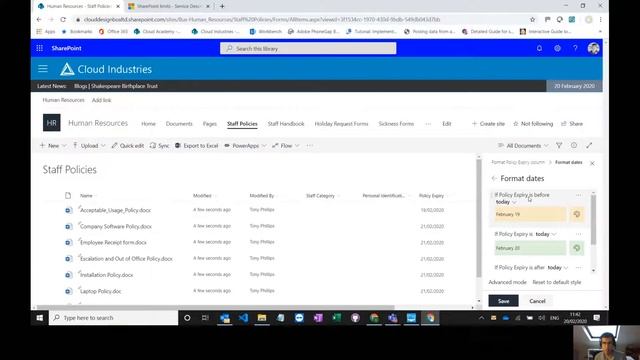This screenshot has width=640, height=360.
Task: Expand content with the full-screen arrow icon
Action: click(589, 145)
